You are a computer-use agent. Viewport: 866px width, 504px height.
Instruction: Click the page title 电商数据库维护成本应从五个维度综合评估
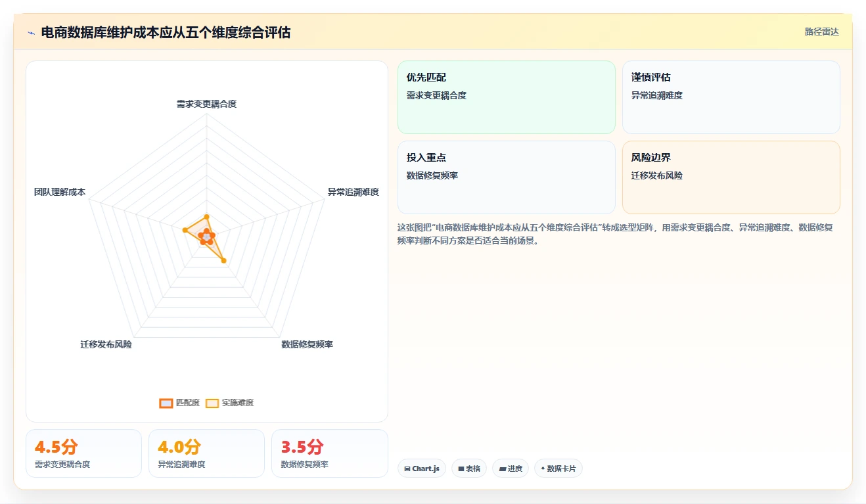coord(166,32)
